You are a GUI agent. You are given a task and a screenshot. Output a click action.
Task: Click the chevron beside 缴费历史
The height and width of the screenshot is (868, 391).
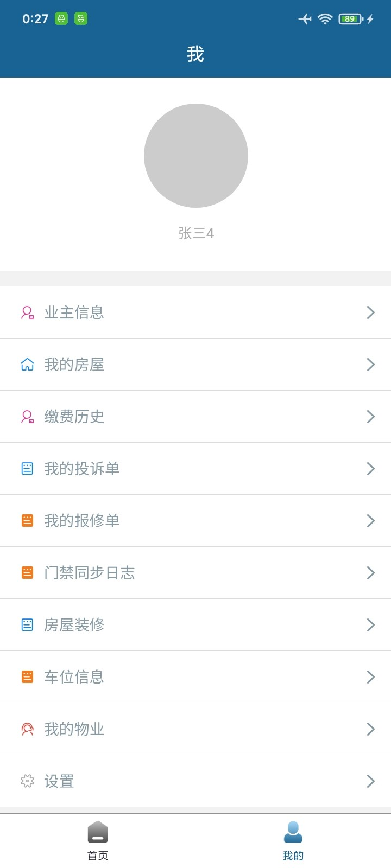pos(371,417)
